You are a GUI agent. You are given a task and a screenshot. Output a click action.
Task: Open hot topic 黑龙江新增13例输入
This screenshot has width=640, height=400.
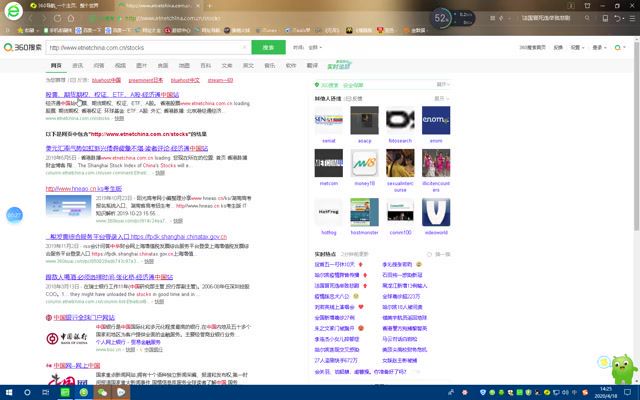point(404,286)
